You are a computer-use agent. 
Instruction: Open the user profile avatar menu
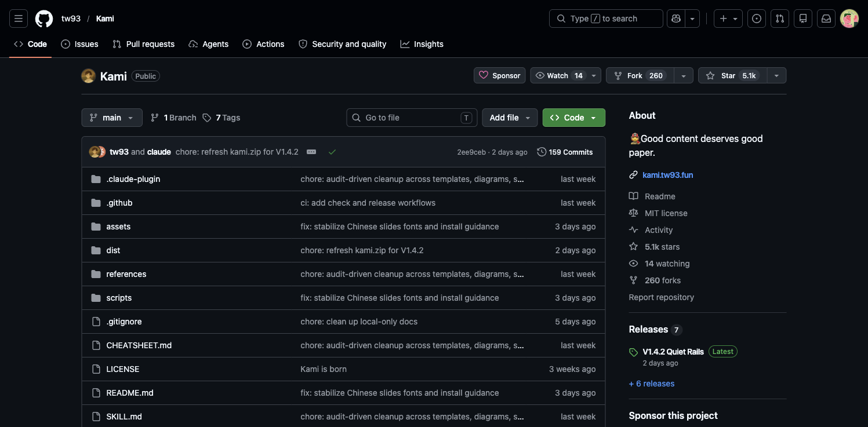click(x=849, y=19)
